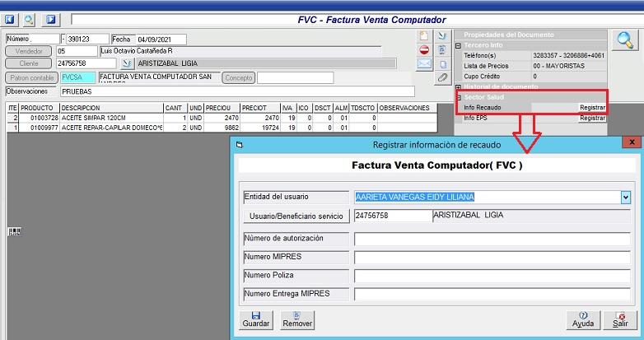Go to the next document arrow
The width and height of the screenshot is (644, 340).
click(50, 19)
